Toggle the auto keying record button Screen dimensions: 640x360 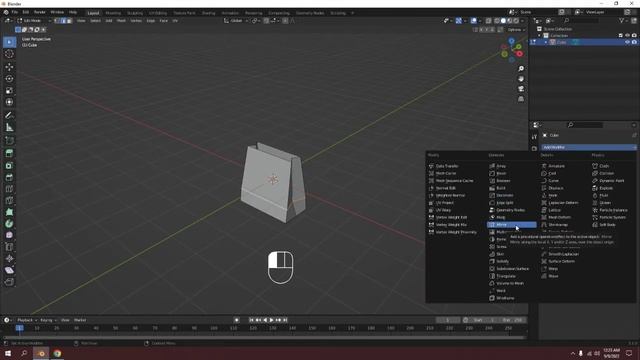[x=237, y=320]
